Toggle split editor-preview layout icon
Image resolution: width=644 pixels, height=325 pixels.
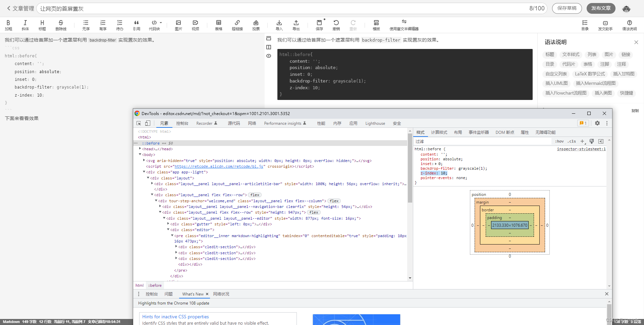pos(269,47)
